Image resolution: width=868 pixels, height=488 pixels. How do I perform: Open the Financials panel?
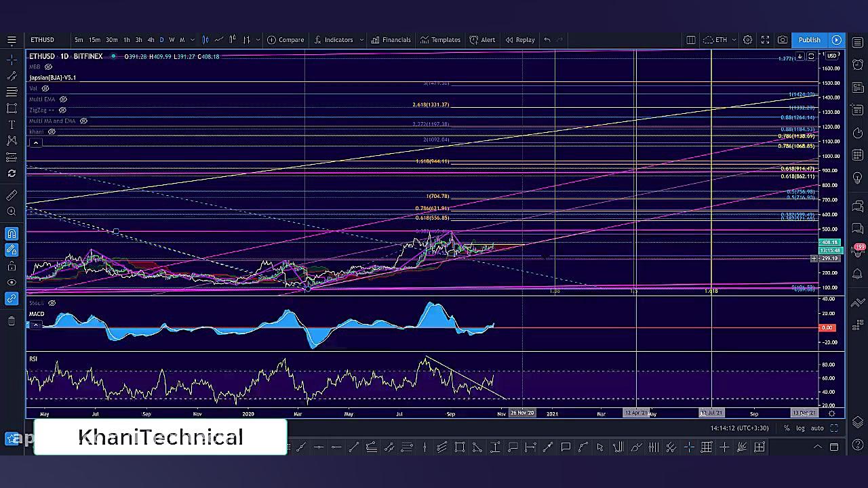(x=391, y=40)
